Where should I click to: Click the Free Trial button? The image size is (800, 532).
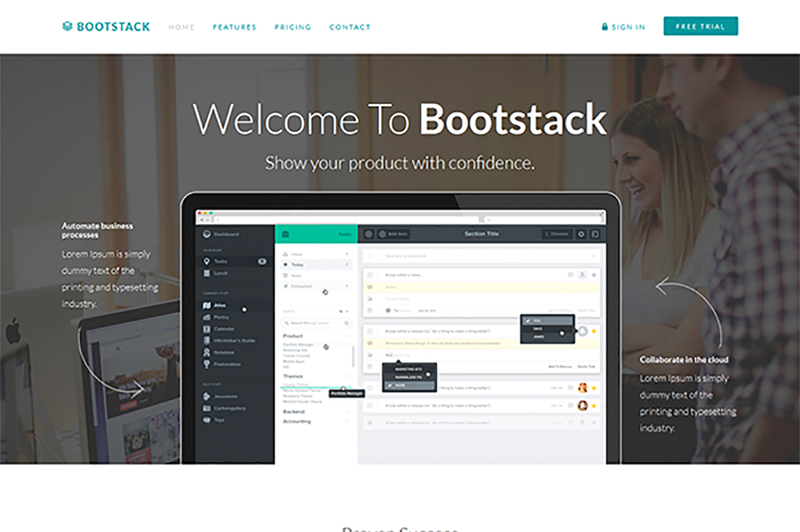click(701, 25)
